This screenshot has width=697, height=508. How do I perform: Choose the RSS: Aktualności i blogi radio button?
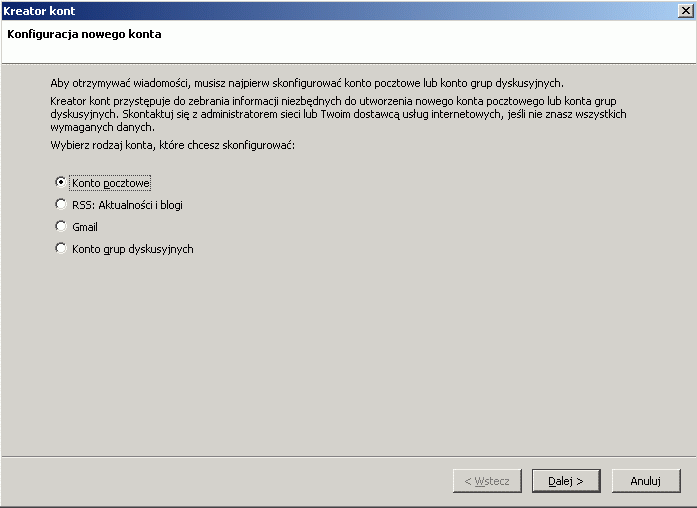60,204
